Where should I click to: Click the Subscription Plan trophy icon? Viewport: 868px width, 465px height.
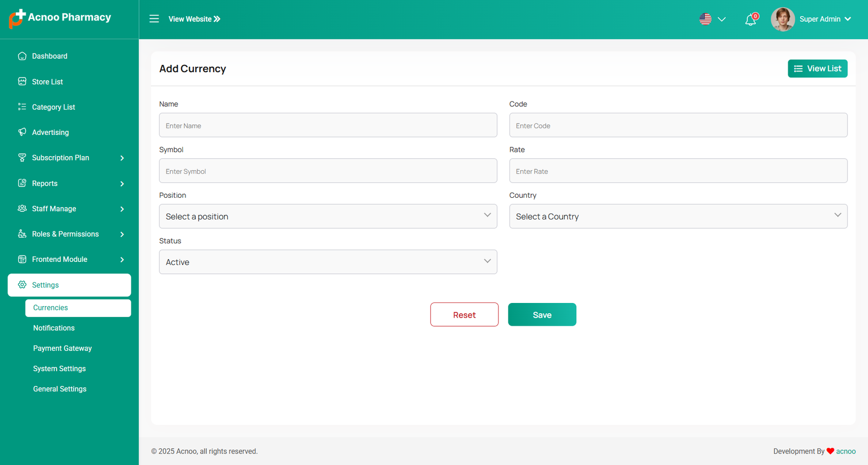click(22, 157)
